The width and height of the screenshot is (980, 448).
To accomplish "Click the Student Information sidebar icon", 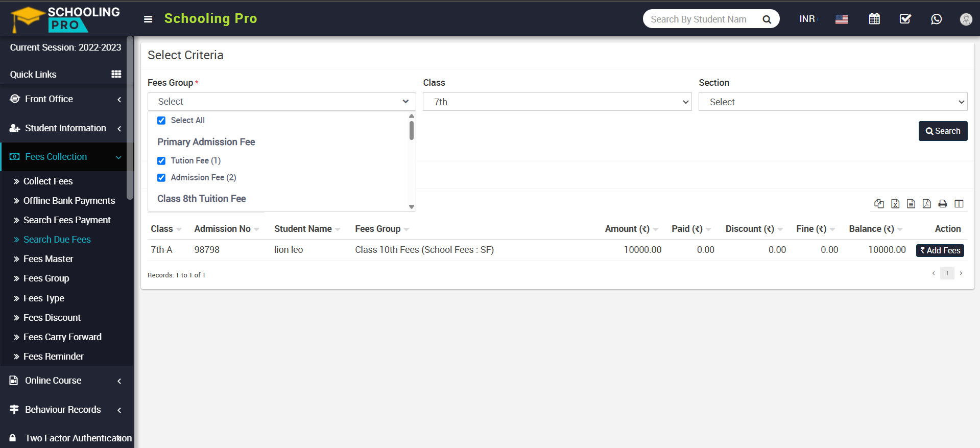I will coord(15,128).
